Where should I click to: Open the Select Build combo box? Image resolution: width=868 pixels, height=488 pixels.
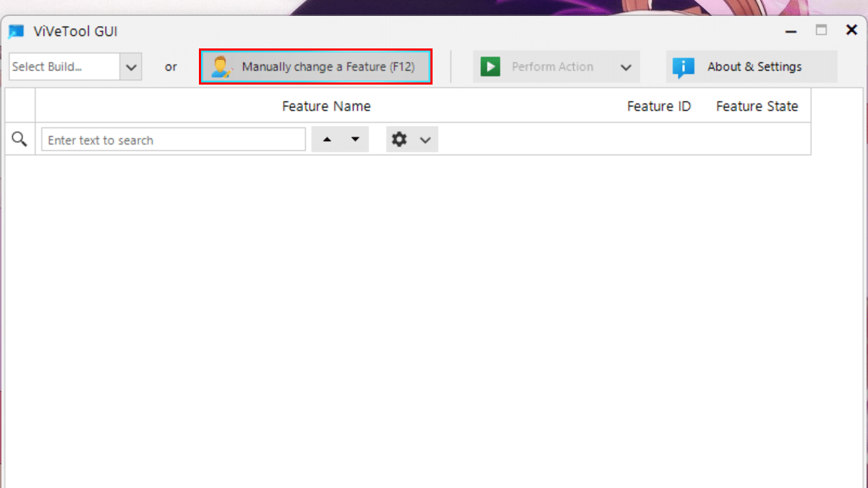pos(75,67)
